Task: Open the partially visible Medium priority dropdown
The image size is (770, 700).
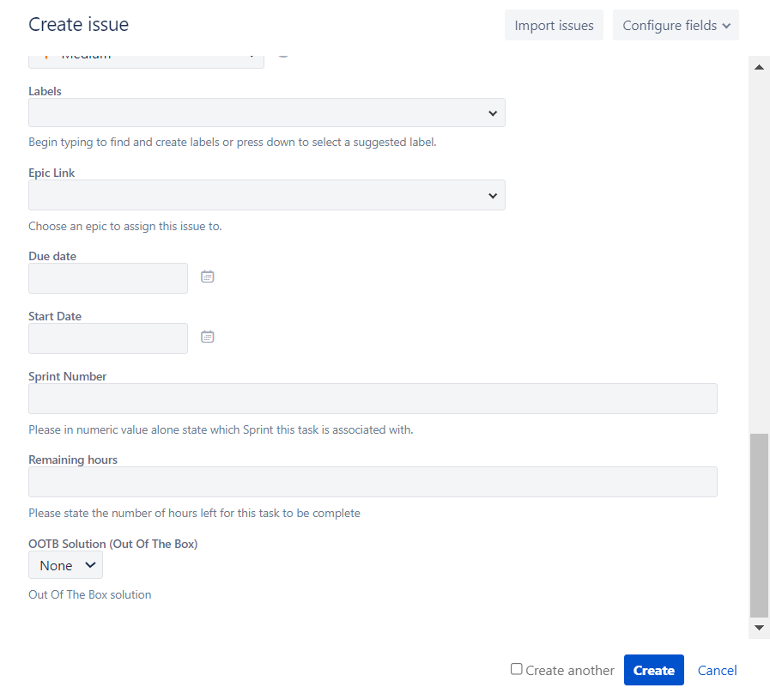Action: (146, 61)
